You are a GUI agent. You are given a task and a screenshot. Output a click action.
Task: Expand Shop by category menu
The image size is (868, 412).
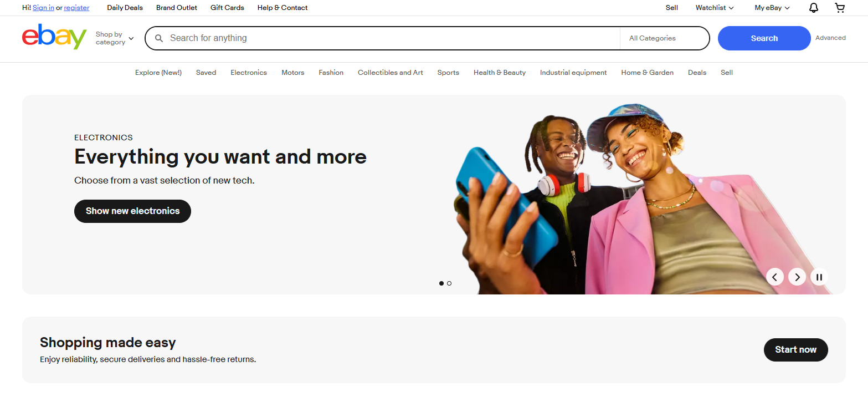[115, 38]
